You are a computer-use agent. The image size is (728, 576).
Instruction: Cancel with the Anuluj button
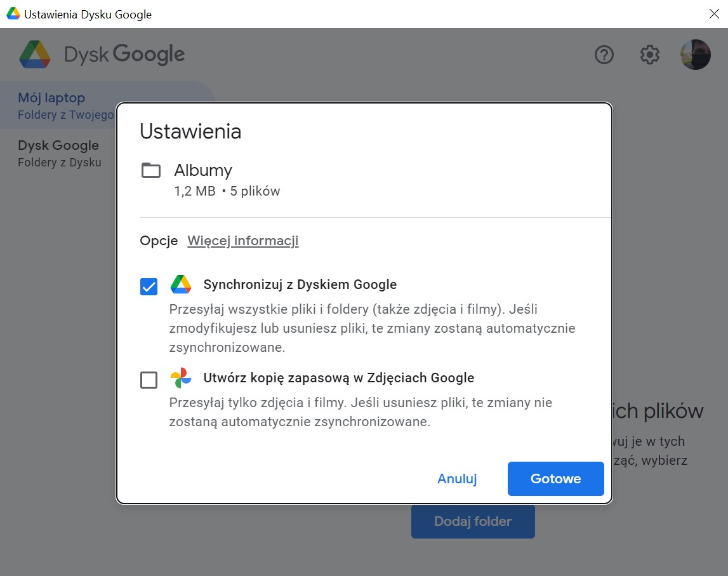[x=457, y=478]
